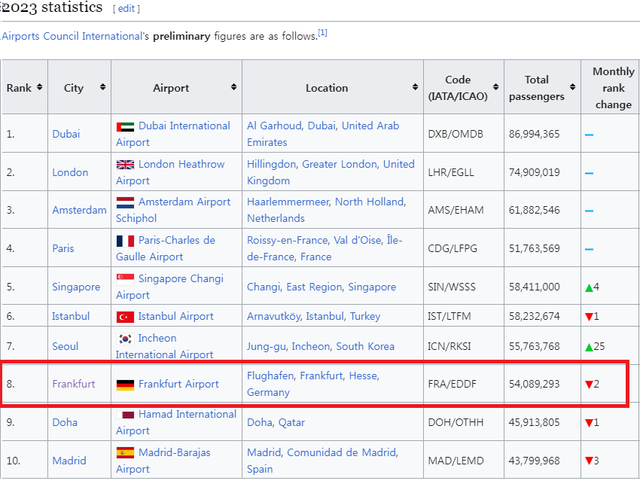Screen dimensions: 640x483
Task: Open the Hamad International Airport link
Action: pos(188,414)
